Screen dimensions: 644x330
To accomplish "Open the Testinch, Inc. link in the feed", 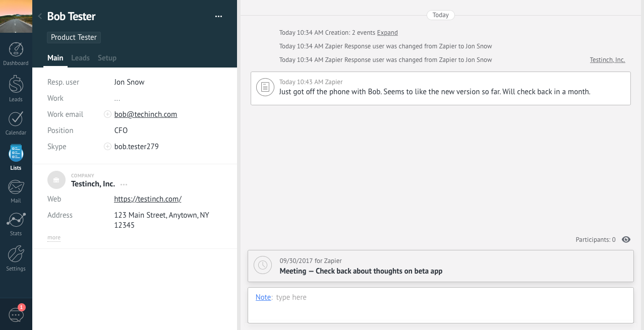I will point(607,60).
